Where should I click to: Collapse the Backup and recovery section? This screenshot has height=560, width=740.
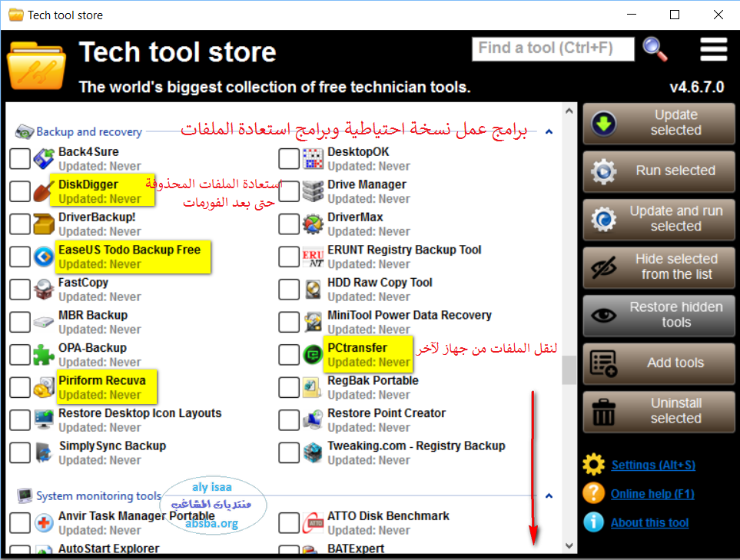(x=549, y=131)
